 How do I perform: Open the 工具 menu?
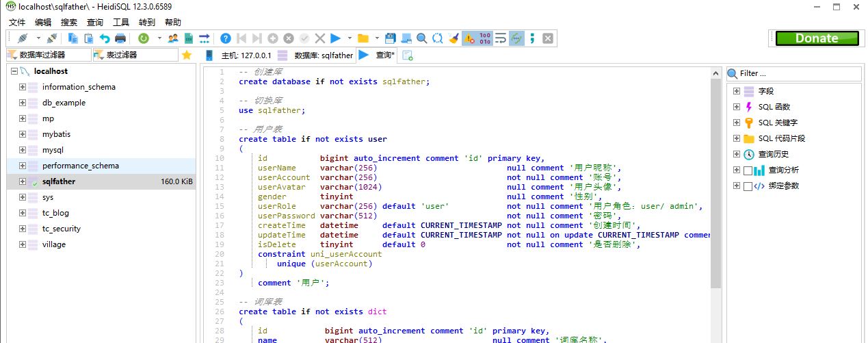[121, 22]
